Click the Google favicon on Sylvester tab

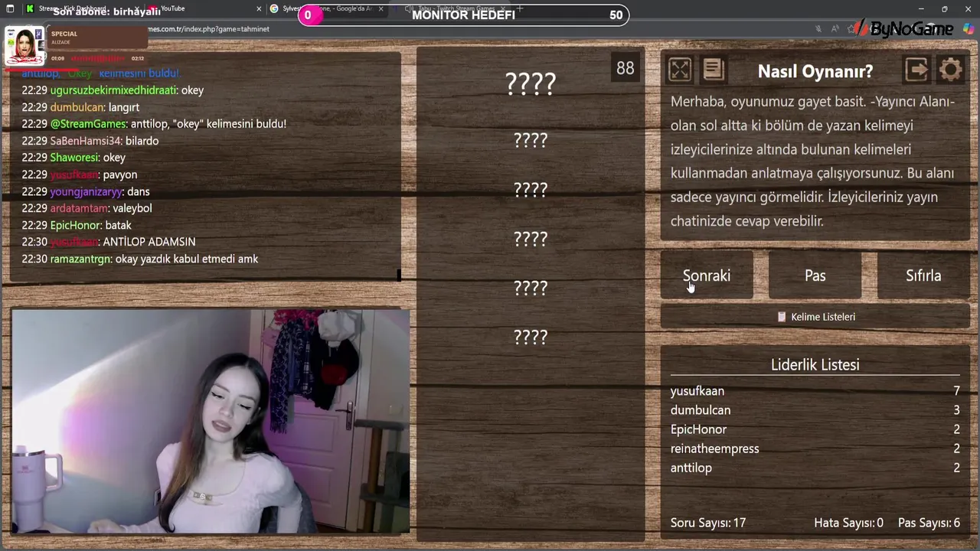tap(274, 8)
